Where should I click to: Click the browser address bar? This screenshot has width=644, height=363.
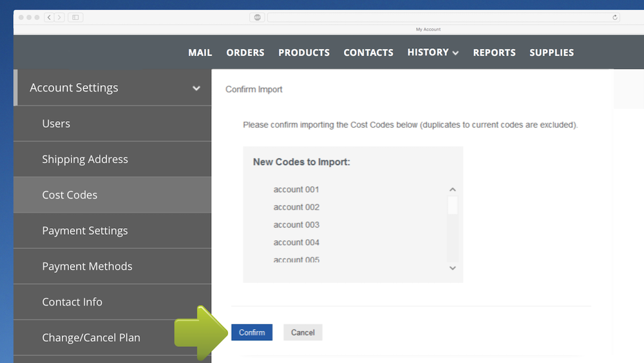pos(444,17)
